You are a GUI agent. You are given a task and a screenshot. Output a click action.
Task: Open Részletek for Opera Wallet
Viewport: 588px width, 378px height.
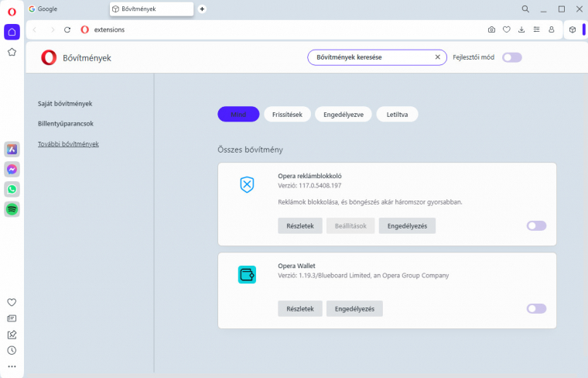pos(300,308)
